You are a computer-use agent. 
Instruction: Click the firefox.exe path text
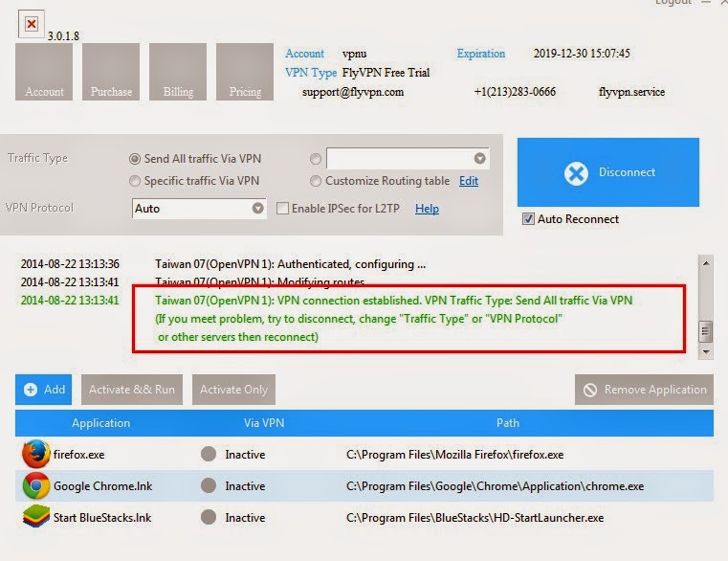click(454, 455)
